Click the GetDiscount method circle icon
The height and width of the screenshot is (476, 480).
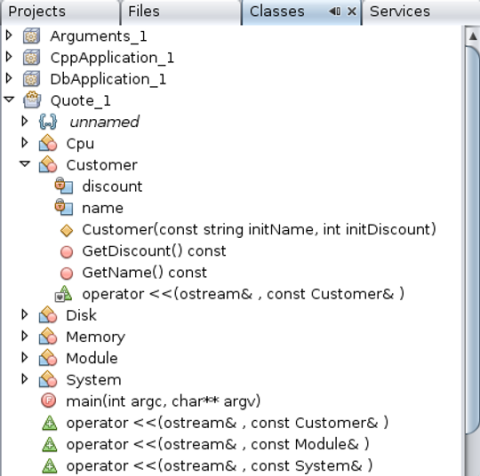[67, 252]
